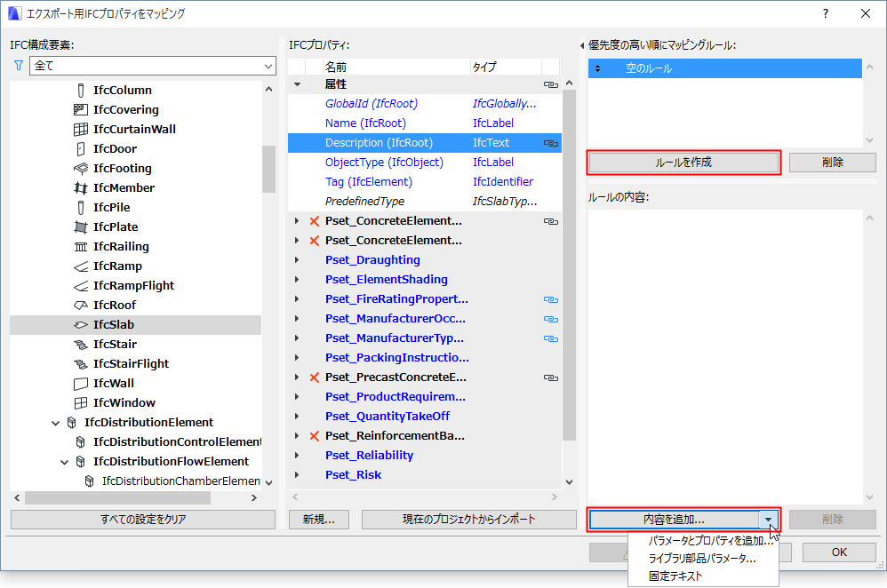Image resolution: width=887 pixels, height=588 pixels.
Task: Click the IfcWindow icon
Action: coord(81,403)
